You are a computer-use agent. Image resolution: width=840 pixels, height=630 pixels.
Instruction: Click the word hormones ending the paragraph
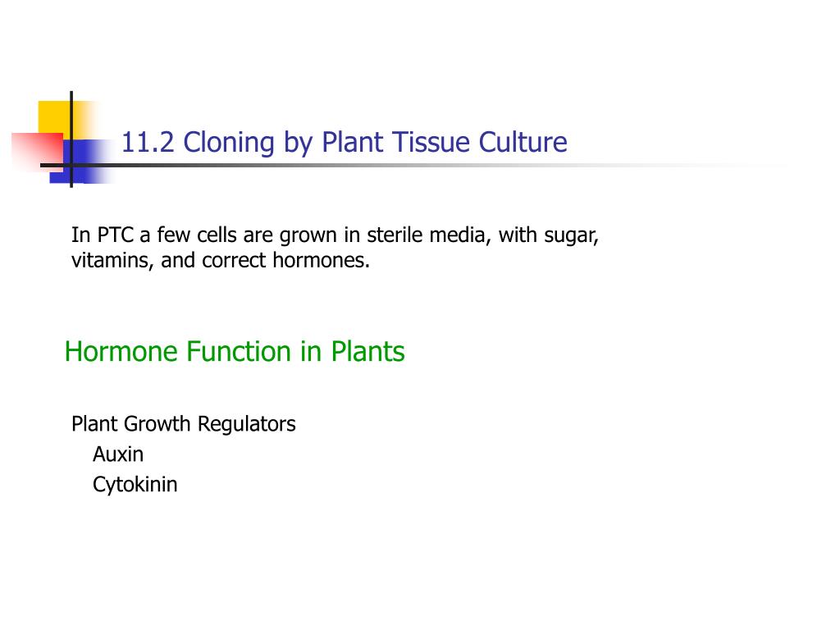[322, 260]
